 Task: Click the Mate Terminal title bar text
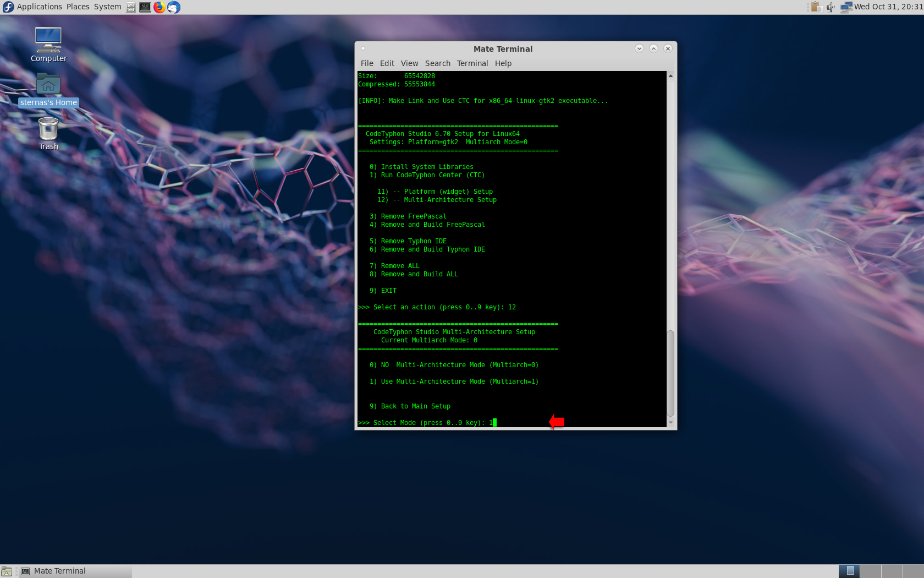pos(503,49)
